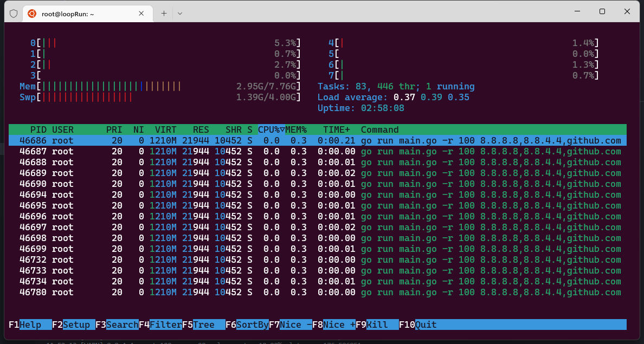Screen dimensions: 644x344
Task: Click F4 Filter
Action: [160, 324]
